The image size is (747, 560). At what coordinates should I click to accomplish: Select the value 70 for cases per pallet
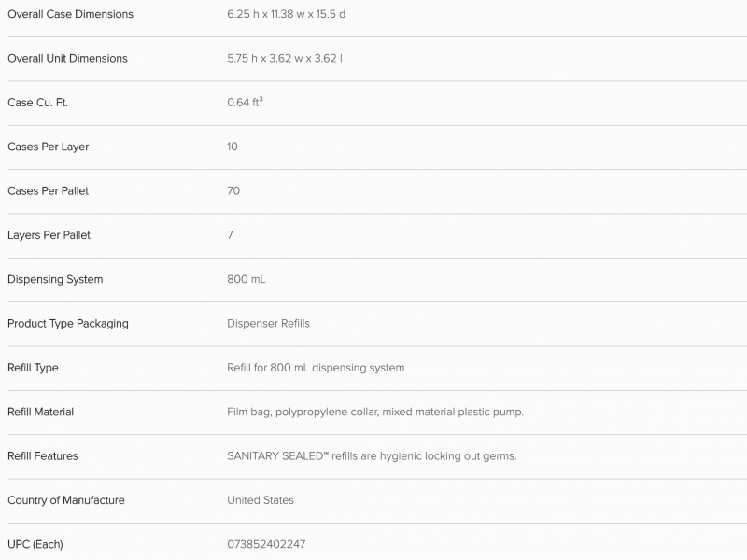(x=233, y=191)
